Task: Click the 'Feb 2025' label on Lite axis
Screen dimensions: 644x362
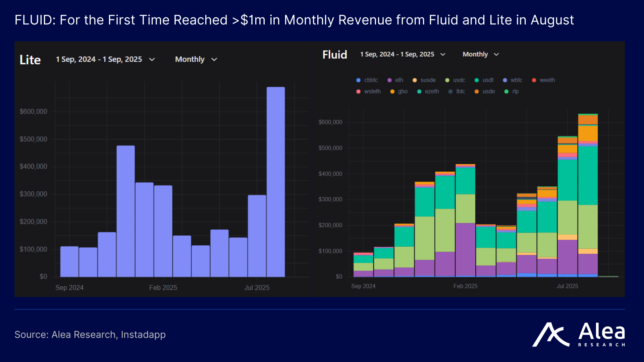Action: pyautogui.click(x=163, y=288)
